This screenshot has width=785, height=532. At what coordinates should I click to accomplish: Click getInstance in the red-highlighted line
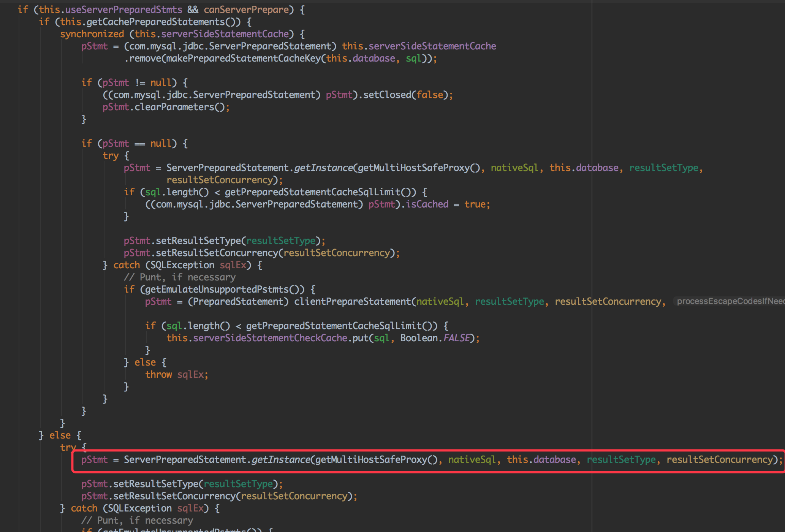pos(280,459)
